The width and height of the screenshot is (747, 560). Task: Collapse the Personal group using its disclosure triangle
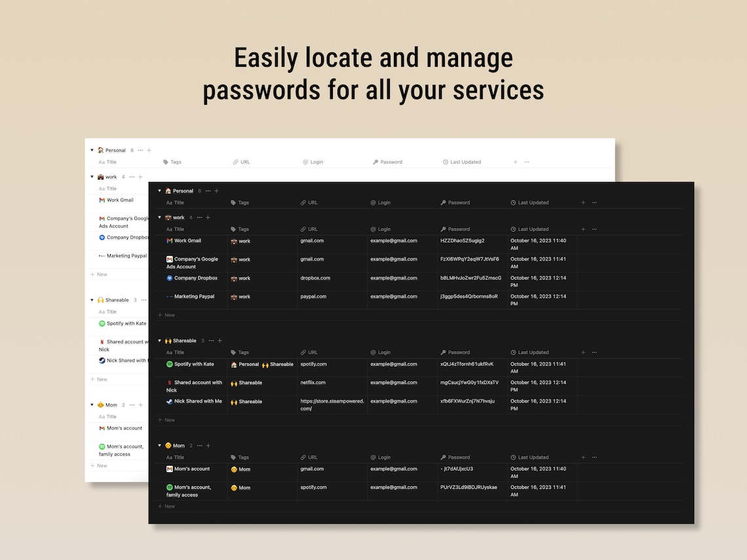(159, 191)
